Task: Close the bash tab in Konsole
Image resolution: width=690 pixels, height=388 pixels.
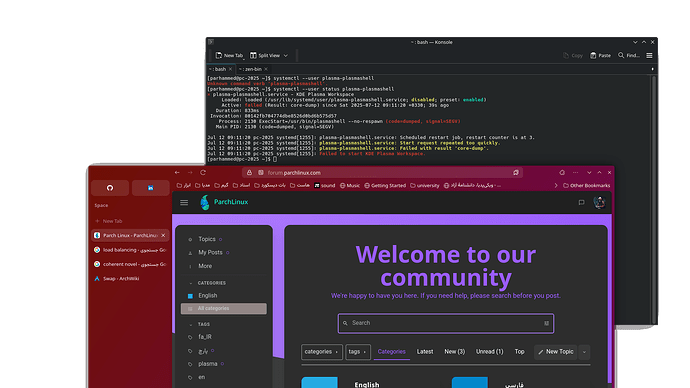Action: tap(230, 69)
